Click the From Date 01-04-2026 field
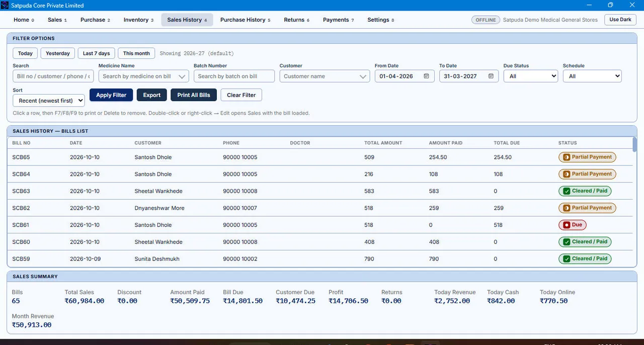 (x=405, y=76)
